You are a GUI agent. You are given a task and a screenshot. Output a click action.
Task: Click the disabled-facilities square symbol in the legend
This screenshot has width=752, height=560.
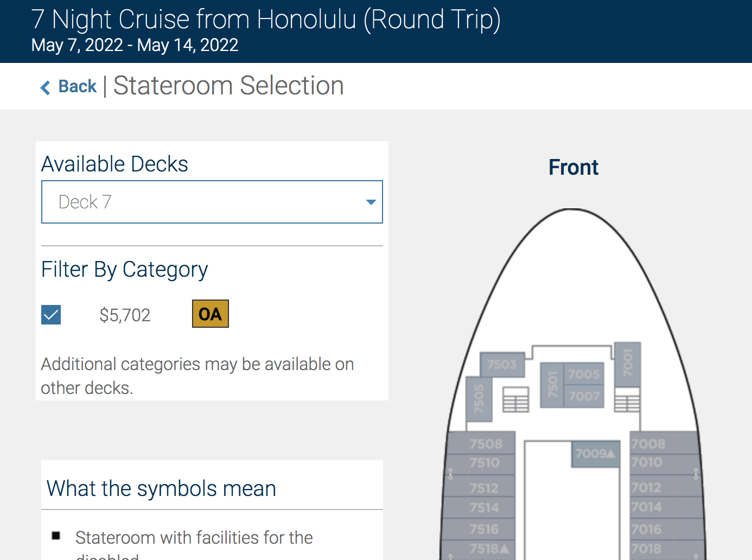(56, 536)
